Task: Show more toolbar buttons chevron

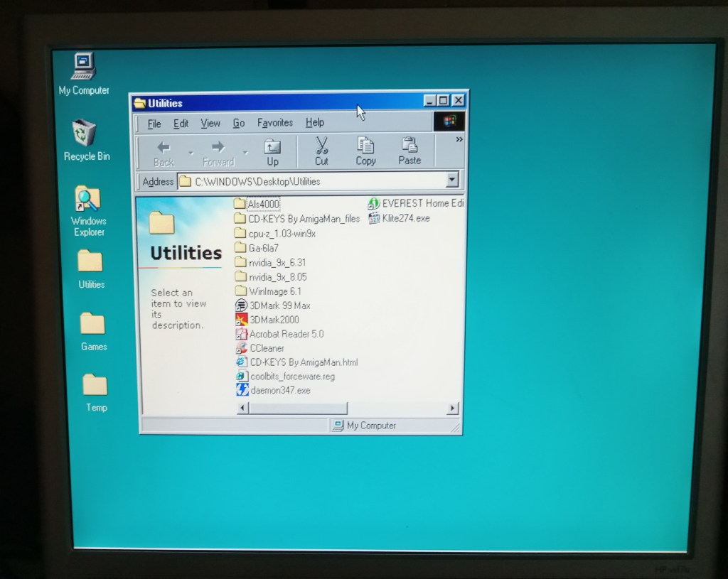Action: [459, 139]
